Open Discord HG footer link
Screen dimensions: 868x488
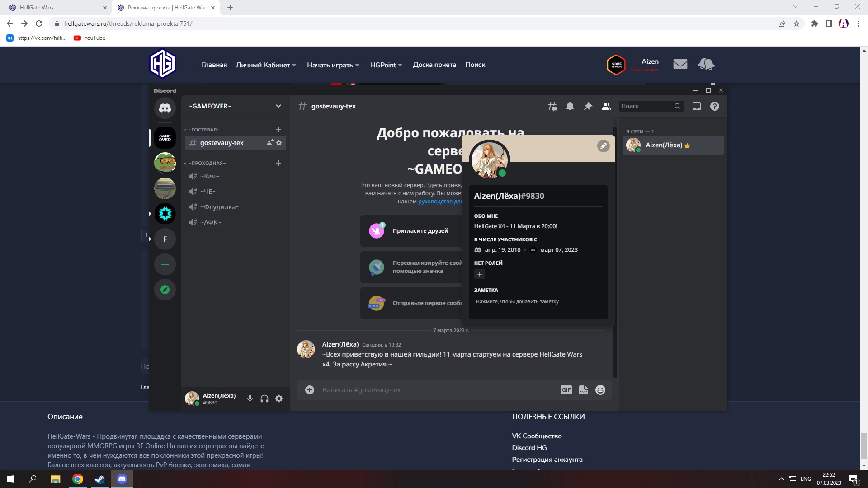coord(529,448)
